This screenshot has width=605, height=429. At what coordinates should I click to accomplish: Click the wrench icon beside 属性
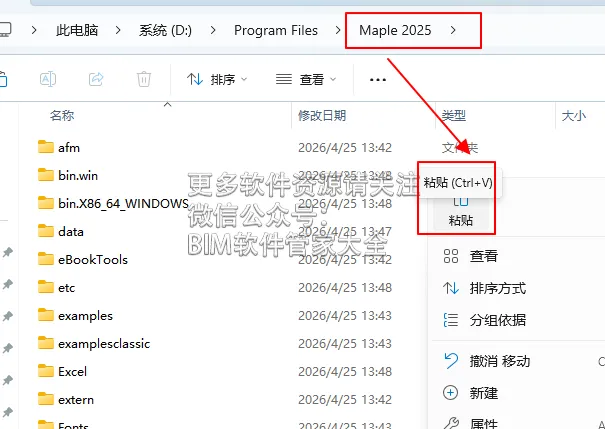[451, 423]
